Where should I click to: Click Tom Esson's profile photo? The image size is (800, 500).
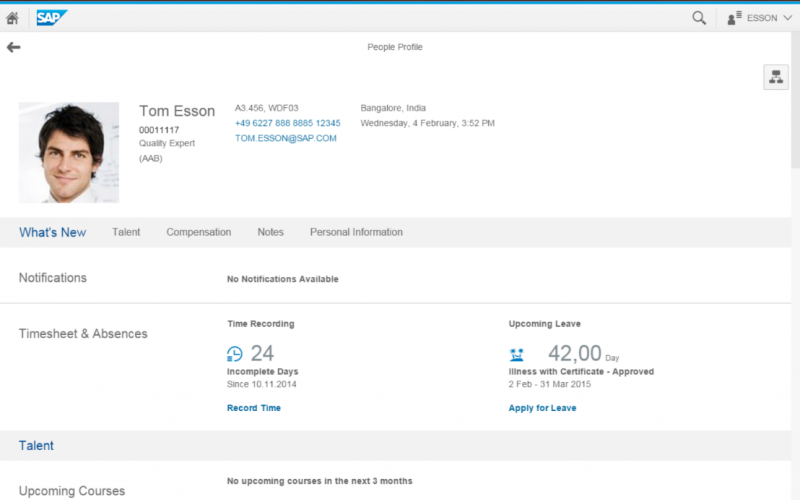coord(69,153)
